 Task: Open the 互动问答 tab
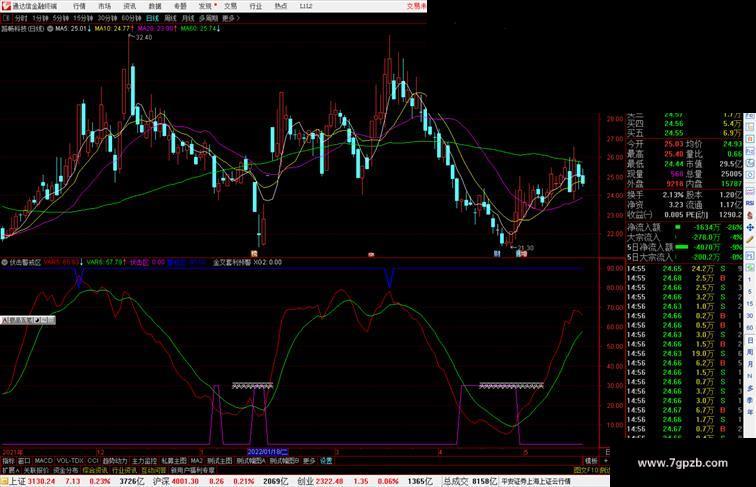[154, 470]
